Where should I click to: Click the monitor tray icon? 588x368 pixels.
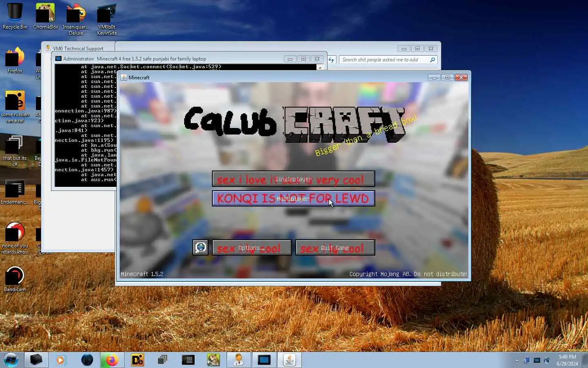pos(537,360)
